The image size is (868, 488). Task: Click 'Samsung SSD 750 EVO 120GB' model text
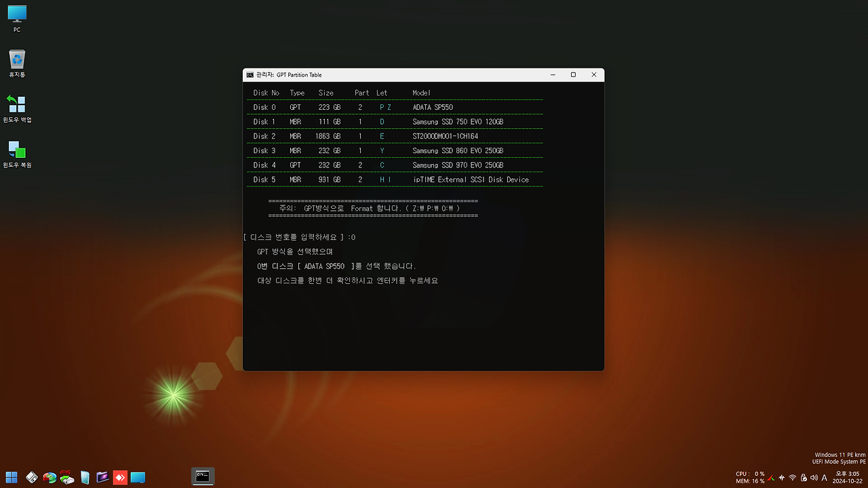[458, 122]
